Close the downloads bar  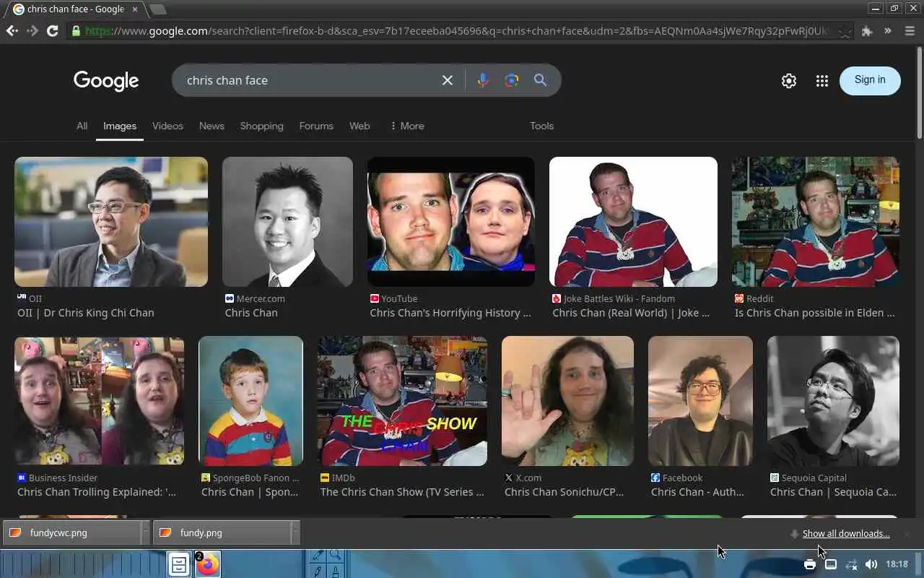(907, 534)
